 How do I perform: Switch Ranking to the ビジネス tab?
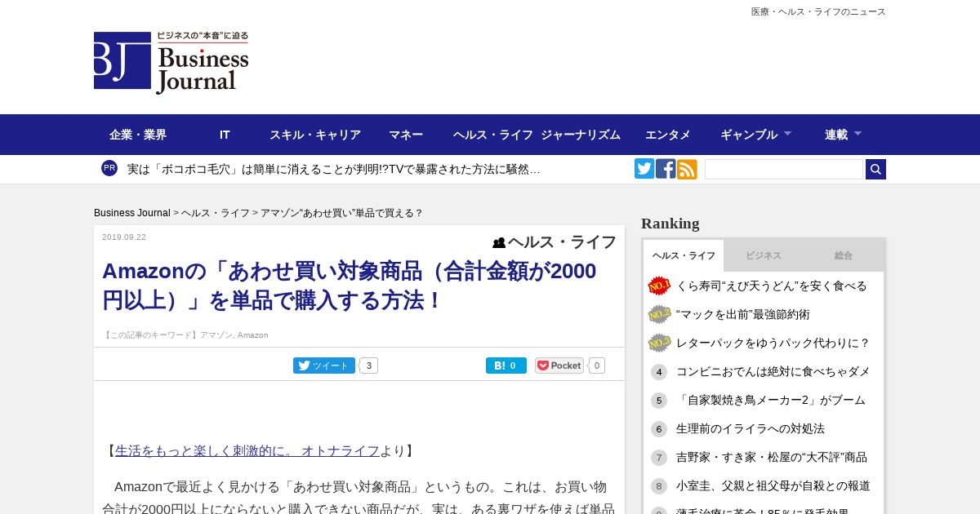tap(764, 255)
